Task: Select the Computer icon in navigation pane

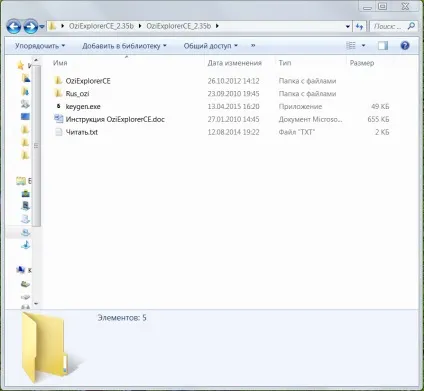Action: [21, 270]
